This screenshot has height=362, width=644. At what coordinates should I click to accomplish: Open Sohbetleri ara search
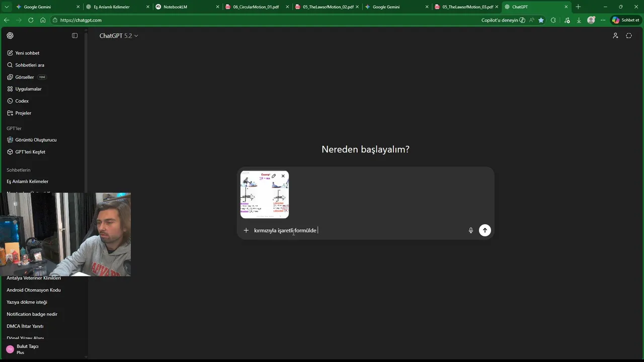pyautogui.click(x=30, y=65)
